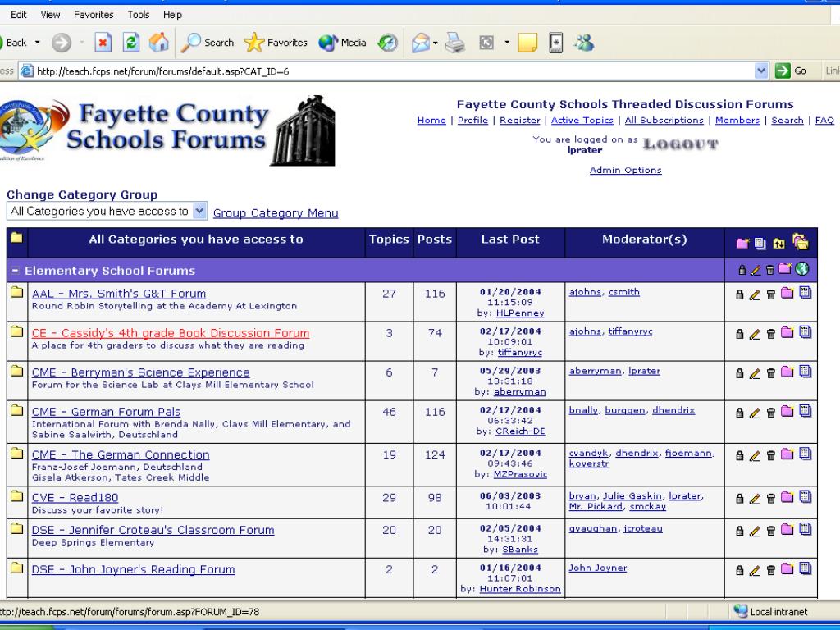Click the Stop button in browser toolbar

[103, 43]
